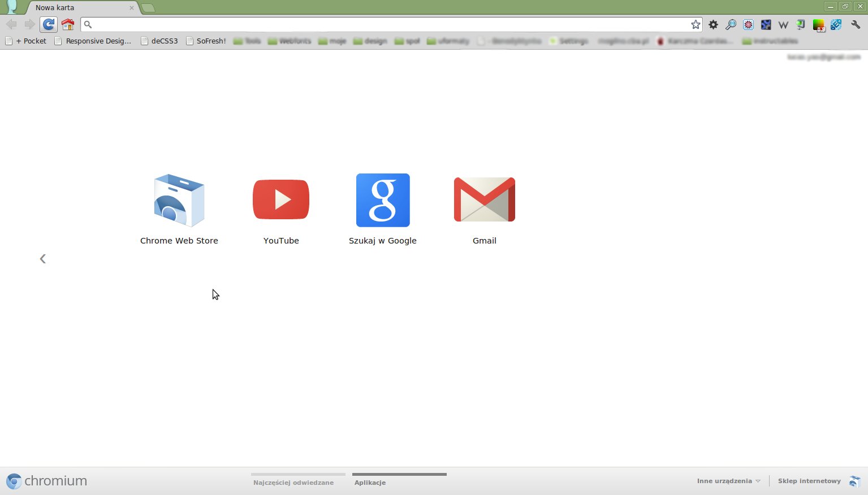Click the green monitor extension icon

click(x=801, y=24)
